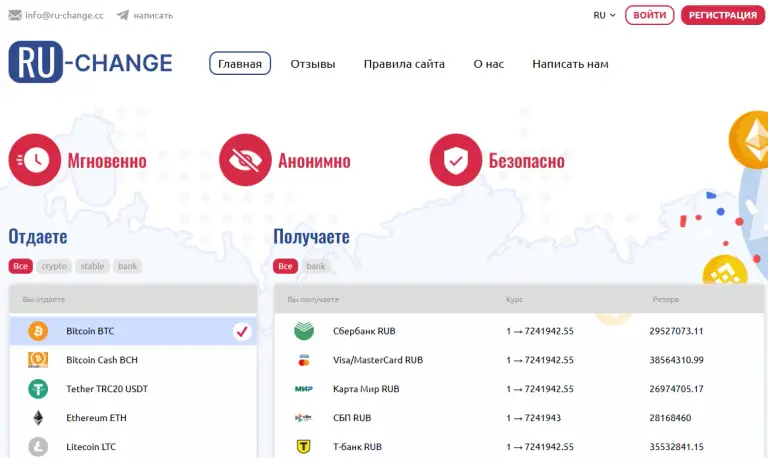Click the Резерв column header

click(666, 299)
